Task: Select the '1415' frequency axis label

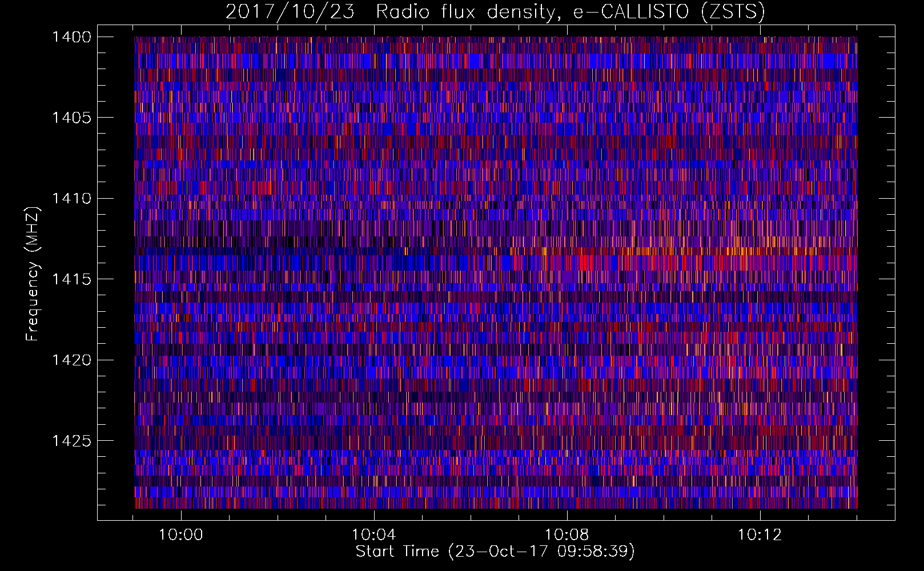Action: tap(71, 279)
